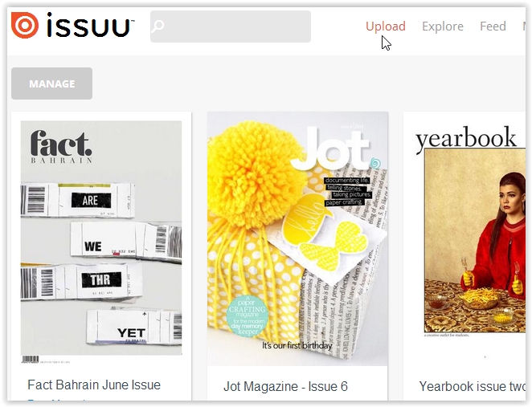The width and height of the screenshot is (532, 407).
Task: Open the Feed navigation item
Action: click(x=493, y=26)
